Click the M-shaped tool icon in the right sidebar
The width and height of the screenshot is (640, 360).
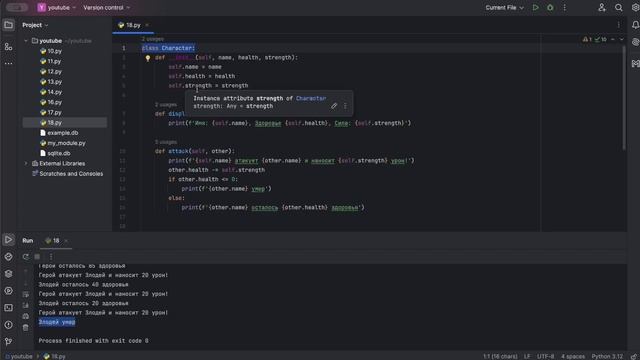tap(635, 64)
